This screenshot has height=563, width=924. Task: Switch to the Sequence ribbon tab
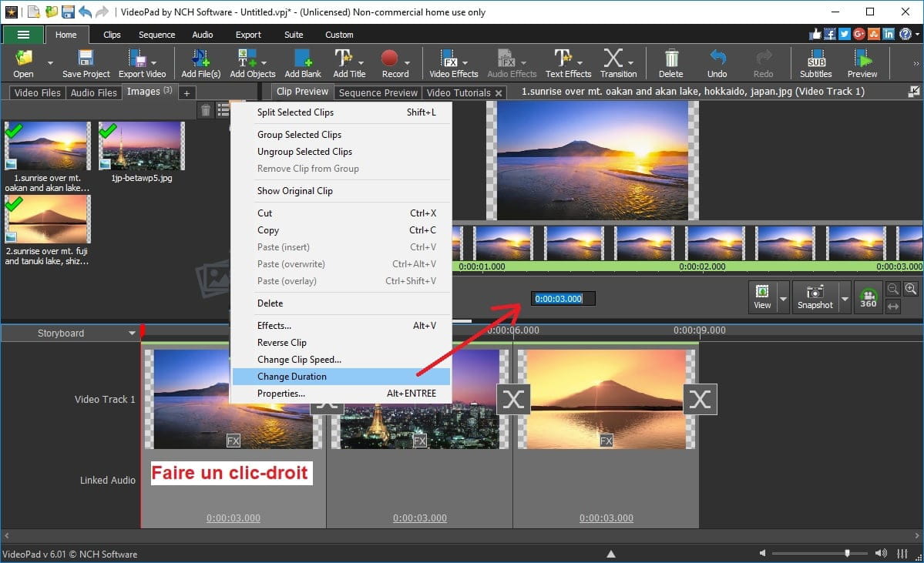coord(156,35)
